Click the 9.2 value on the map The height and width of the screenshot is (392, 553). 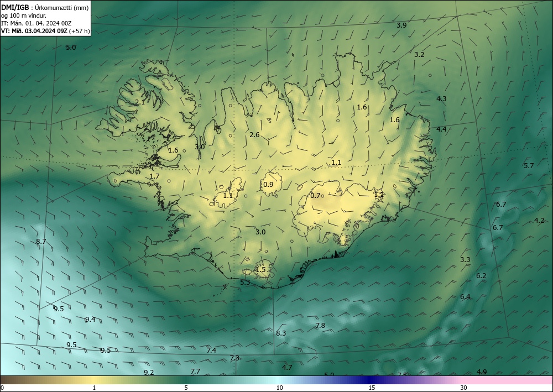tap(149, 372)
